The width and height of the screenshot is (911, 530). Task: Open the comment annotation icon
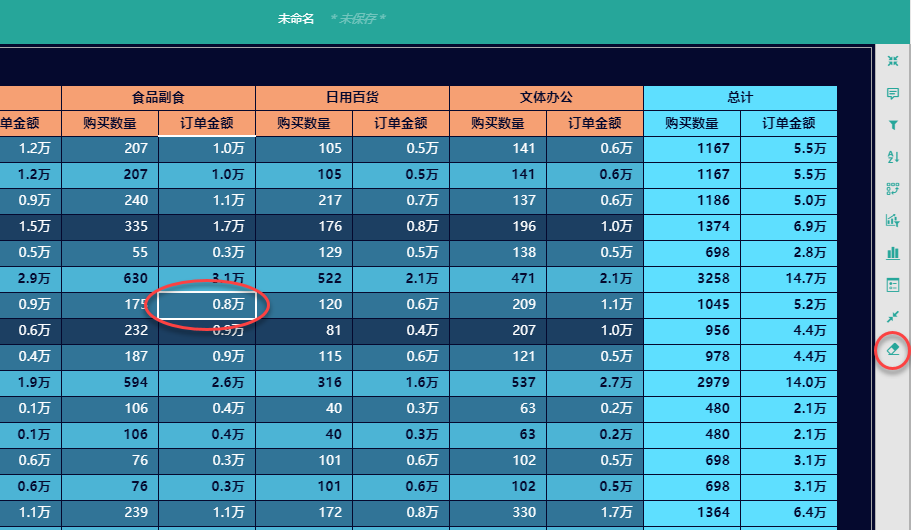[893, 93]
